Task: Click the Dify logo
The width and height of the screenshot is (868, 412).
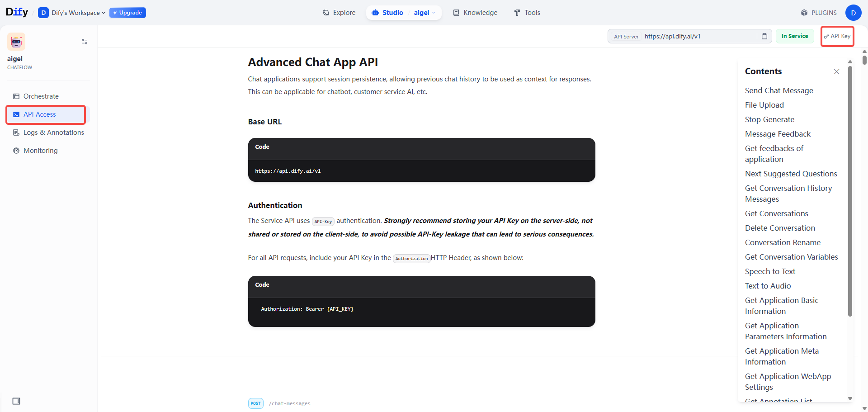Action: coord(17,12)
